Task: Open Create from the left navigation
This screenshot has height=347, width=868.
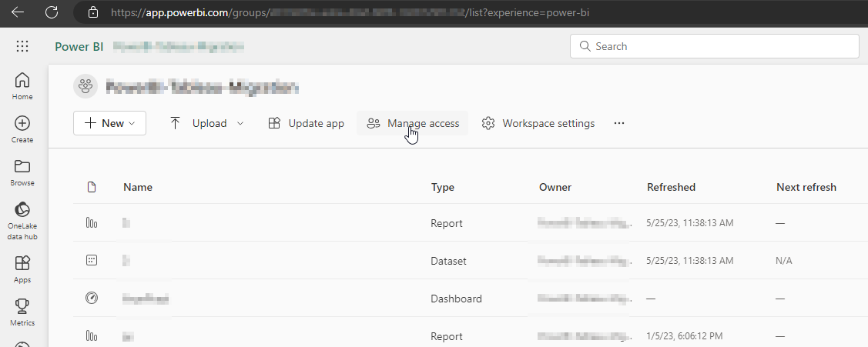Action: [x=22, y=129]
